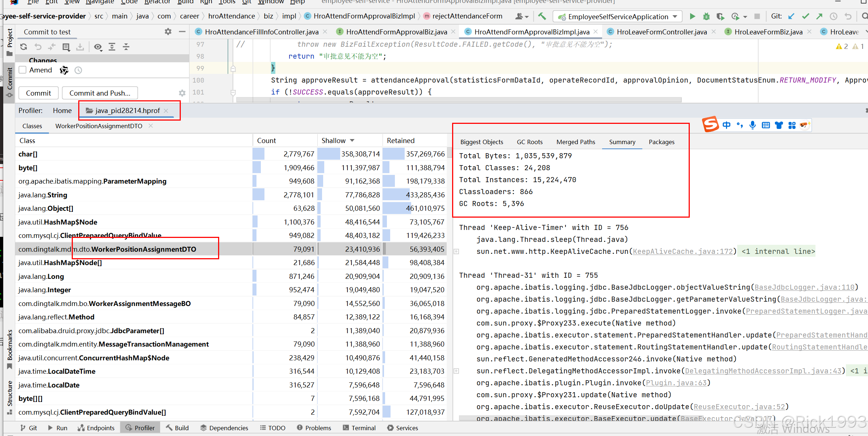The image size is (868, 436).
Task: Sort class table by Retained column
Action: click(x=400, y=141)
